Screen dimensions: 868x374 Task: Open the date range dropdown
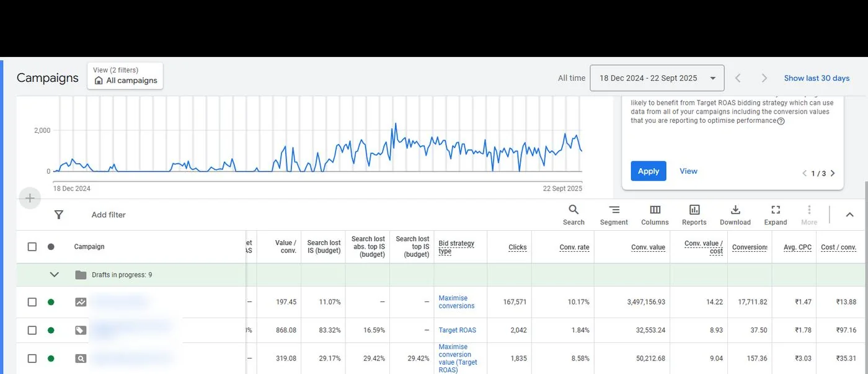click(657, 78)
